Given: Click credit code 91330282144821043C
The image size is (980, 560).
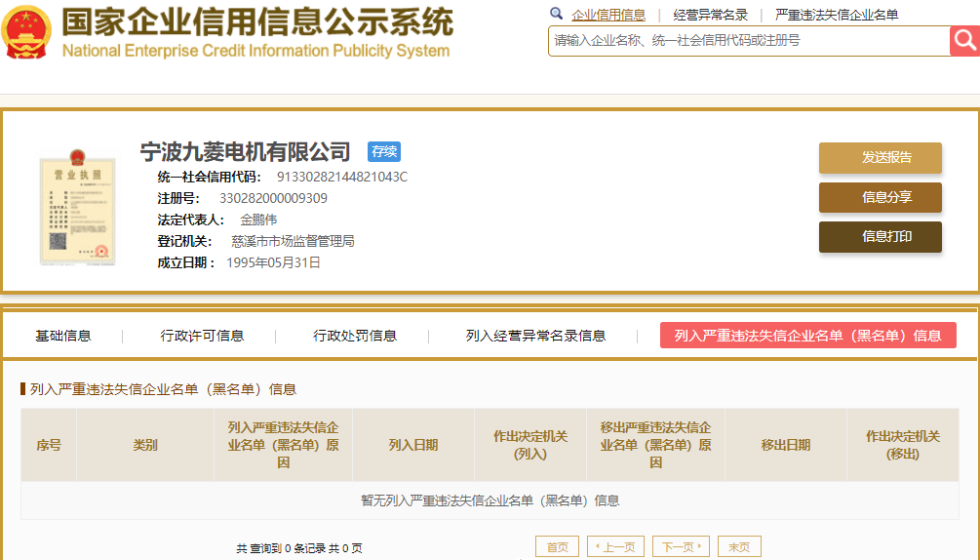Looking at the screenshot, I should pyautogui.click(x=342, y=177).
